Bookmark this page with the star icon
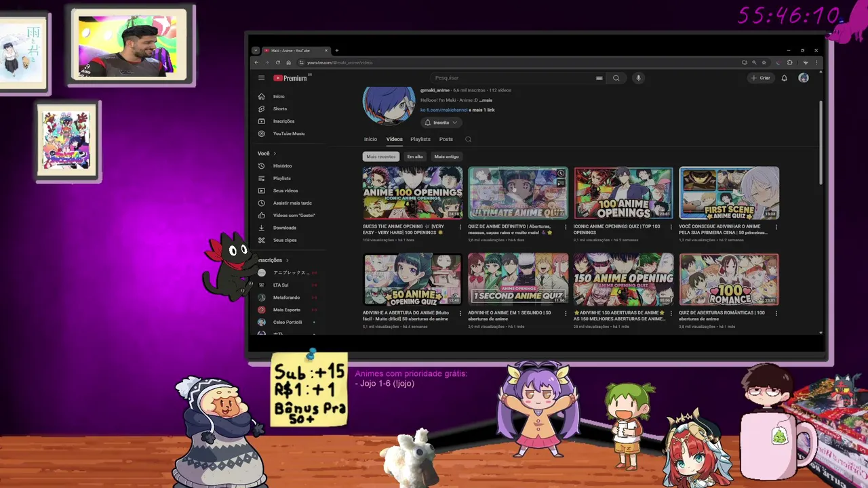868x488 pixels. [x=764, y=62]
